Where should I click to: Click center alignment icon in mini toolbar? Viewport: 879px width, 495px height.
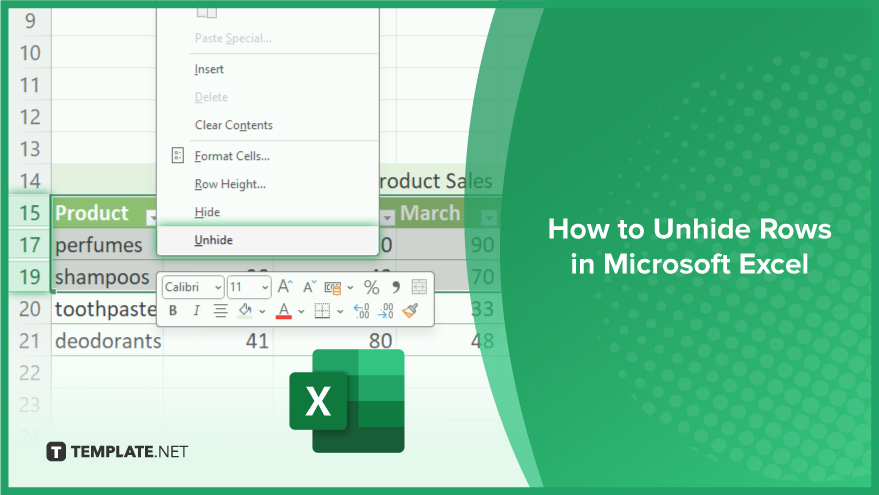(x=221, y=311)
